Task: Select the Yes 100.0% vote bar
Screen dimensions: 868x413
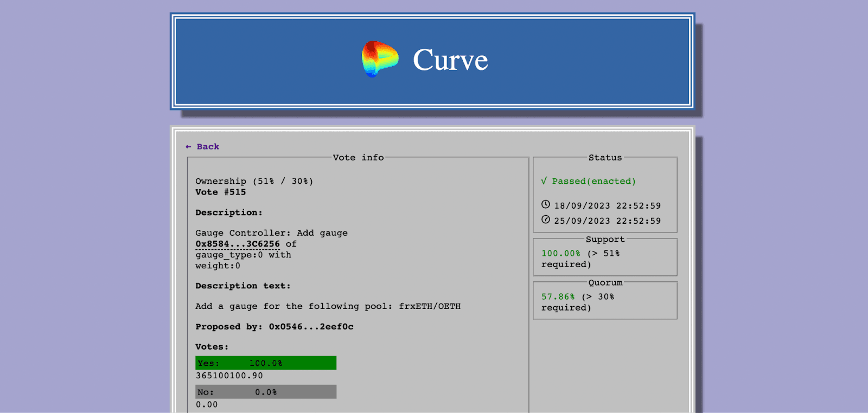Action: [x=266, y=363]
